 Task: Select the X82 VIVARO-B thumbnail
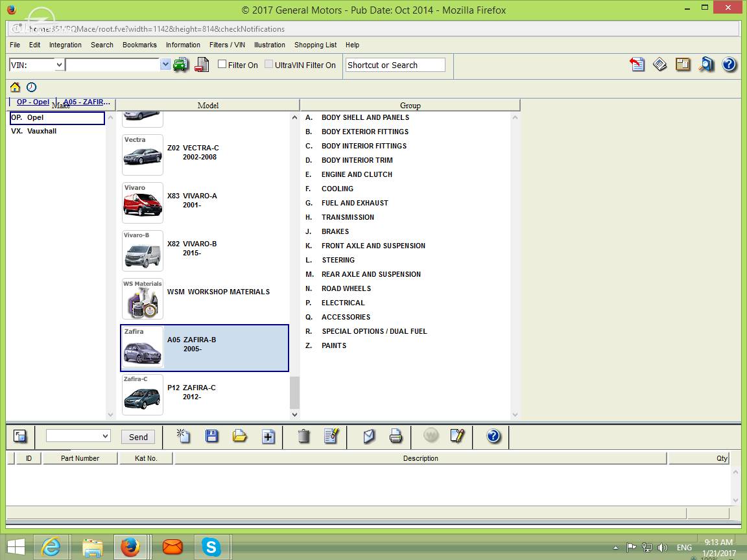coord(143,250)
